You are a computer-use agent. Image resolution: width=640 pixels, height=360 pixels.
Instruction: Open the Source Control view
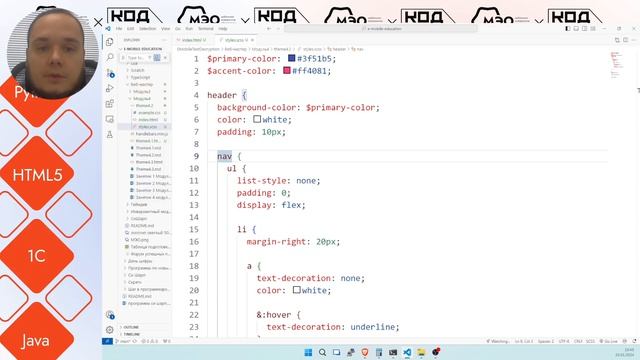110,73
